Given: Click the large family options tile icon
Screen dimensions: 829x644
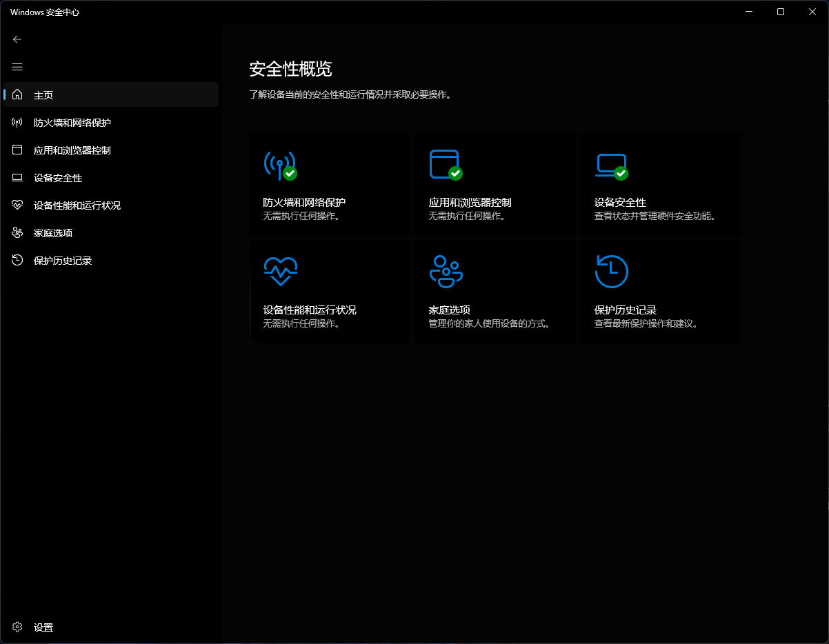Looking at the screenshot, I should 446,271.
